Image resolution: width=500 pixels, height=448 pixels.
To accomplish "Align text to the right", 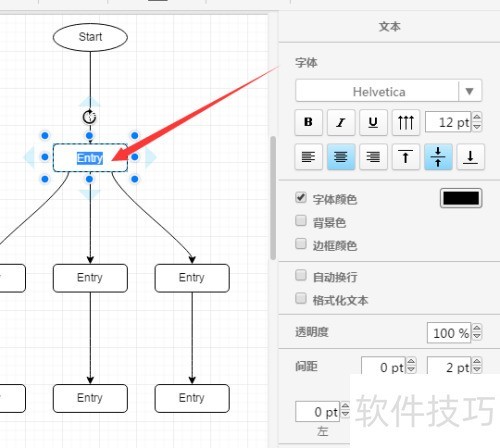I will [373, 157].
